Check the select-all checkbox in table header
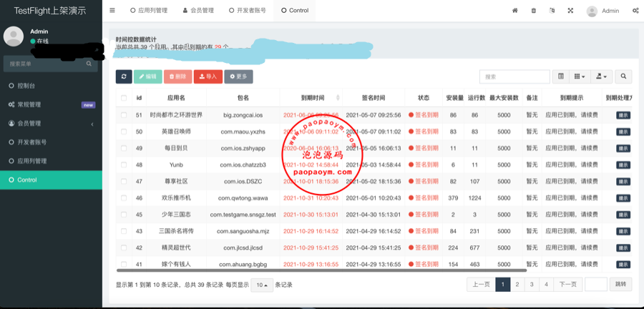 (124, 98)
